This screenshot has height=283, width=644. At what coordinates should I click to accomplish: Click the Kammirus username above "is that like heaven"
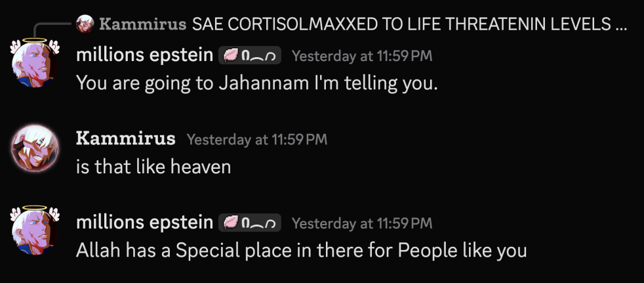point(125,139)
